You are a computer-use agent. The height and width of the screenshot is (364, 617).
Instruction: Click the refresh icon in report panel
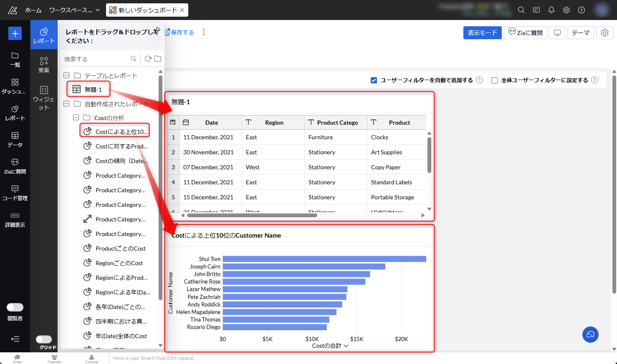(148, 59)
